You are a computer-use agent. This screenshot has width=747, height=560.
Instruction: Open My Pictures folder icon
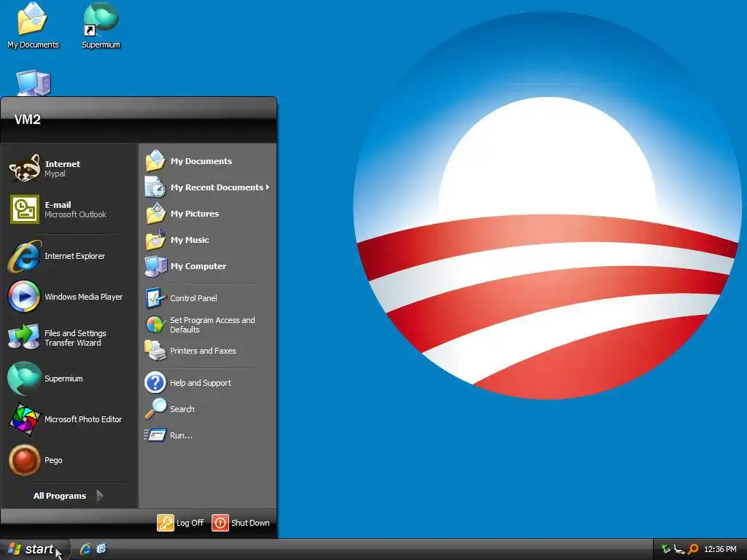pos(156,214)
